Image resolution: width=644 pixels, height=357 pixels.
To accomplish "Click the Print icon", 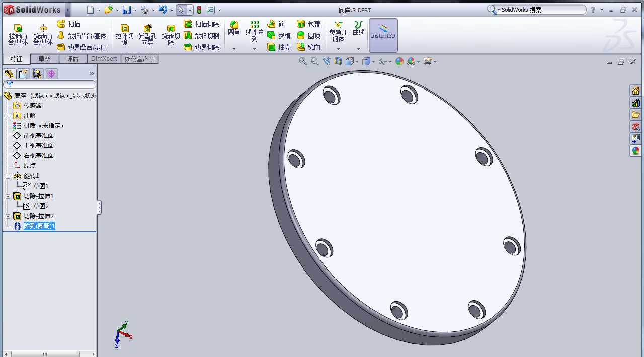I will [144, 10].
